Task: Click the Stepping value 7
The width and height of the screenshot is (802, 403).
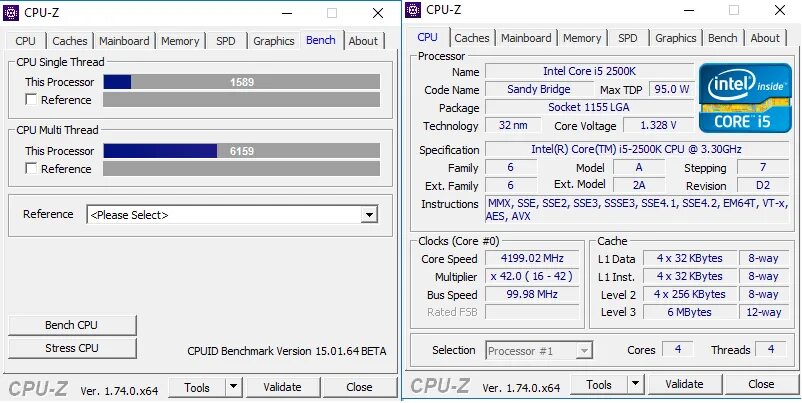Action: point(763,167)
